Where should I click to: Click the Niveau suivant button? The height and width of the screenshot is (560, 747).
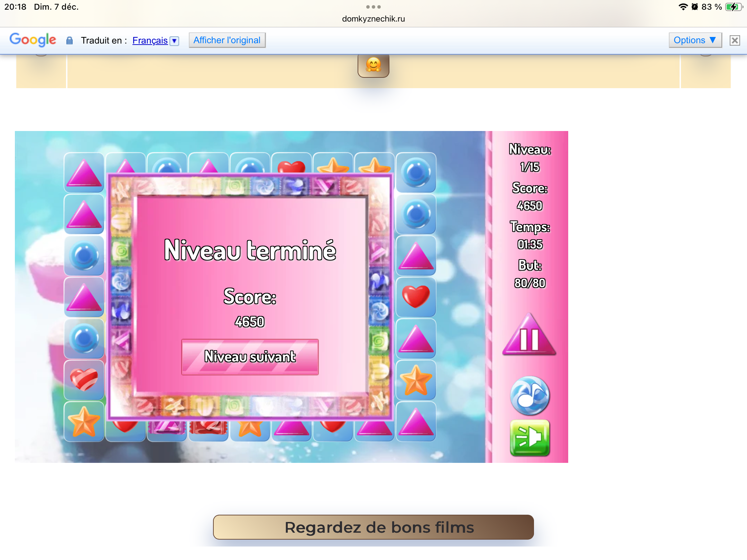click(250, 357)
